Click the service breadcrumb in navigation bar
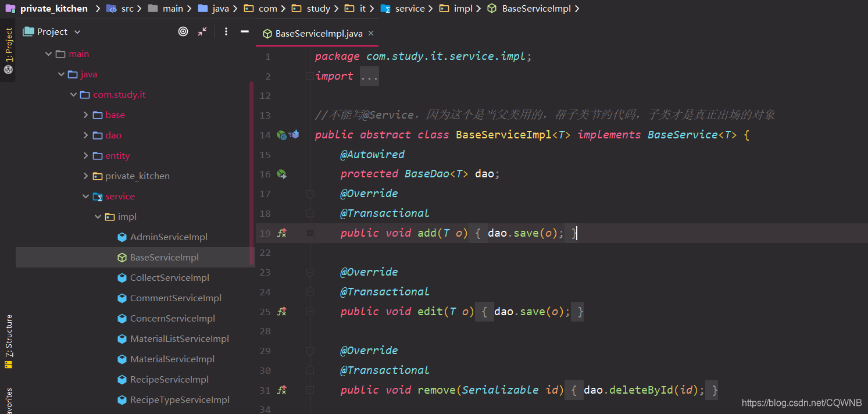This screenshot has width=868, height=414. coord(403,9)
